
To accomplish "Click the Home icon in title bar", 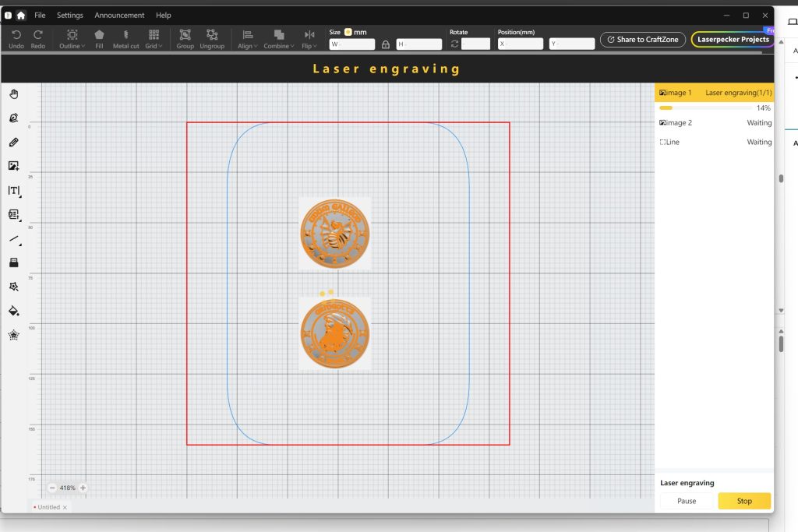I will (20, 15).
